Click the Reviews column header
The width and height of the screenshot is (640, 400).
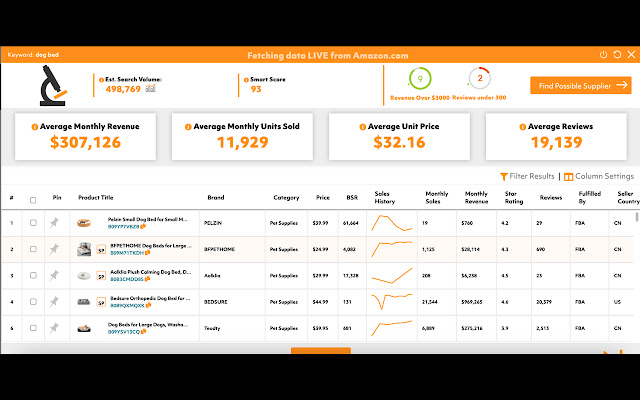click(x=551, y=198)
